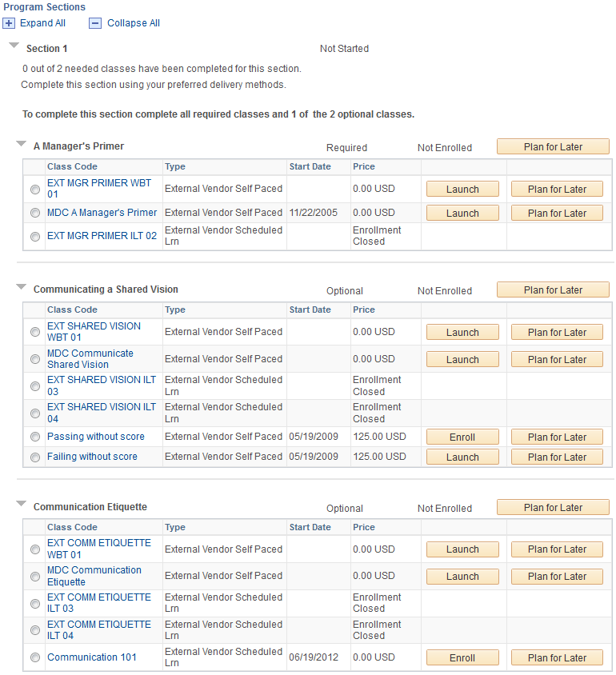The height and width of the screenshot is (675, 616).
Task: Collapse the Communication Etiquette group
Action: [x=21, y=504]
